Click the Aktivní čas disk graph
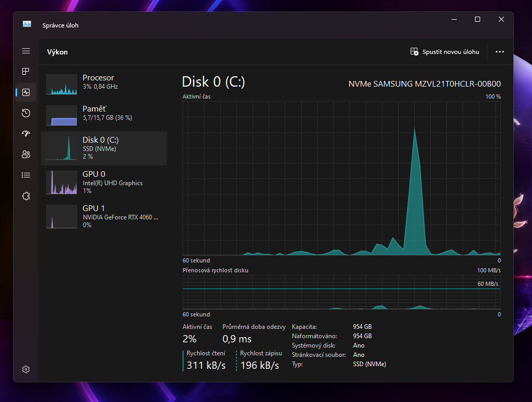Viewport: 532px width, 402px height. pyautogui.click(x=341, y=178)
